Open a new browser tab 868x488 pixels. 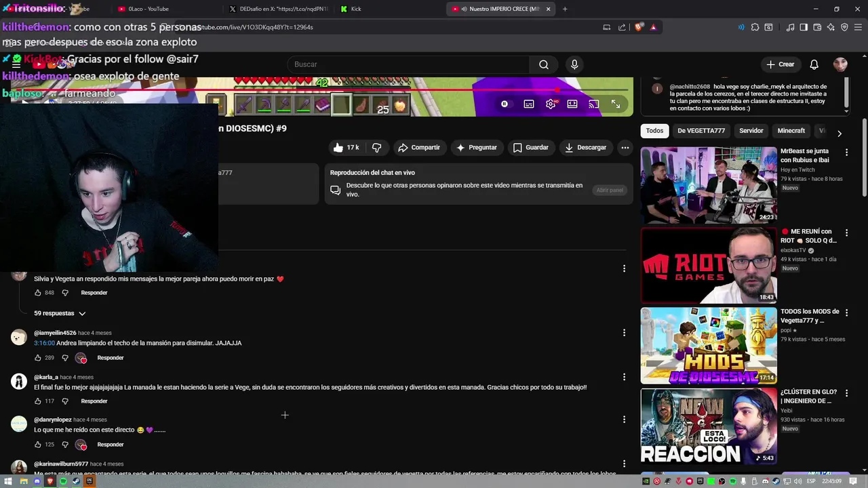coord(565,9)
